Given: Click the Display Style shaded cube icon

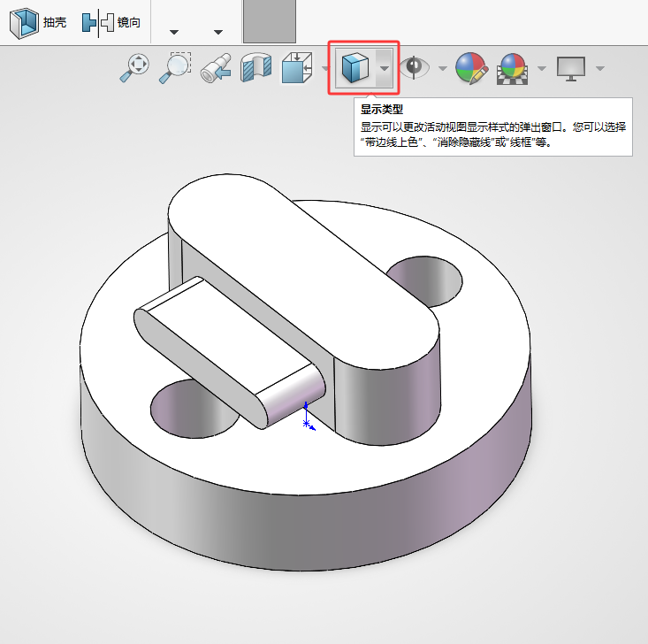Looking at the screenshot, I should 355,68.
